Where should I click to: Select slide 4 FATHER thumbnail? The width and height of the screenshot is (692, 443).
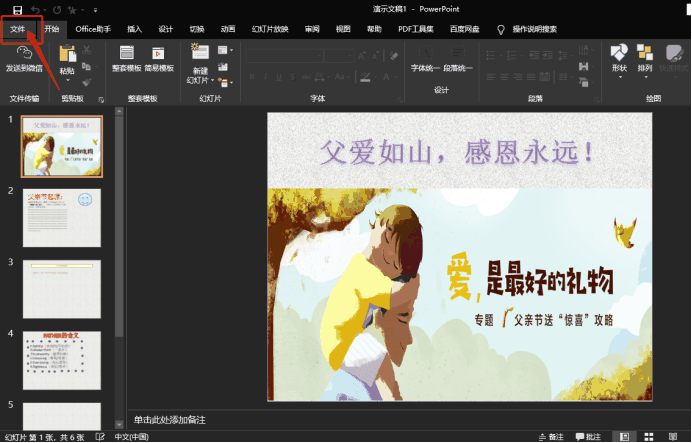tap(62, 360)
